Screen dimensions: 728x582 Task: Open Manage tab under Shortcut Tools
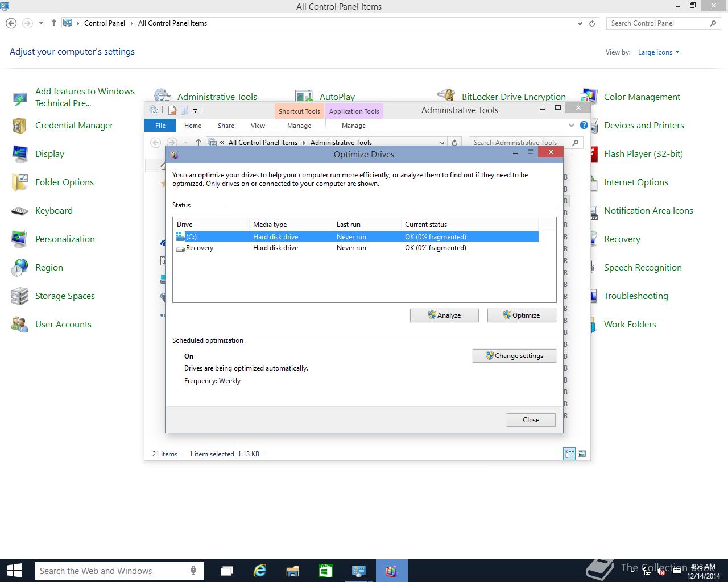[299, 126]
